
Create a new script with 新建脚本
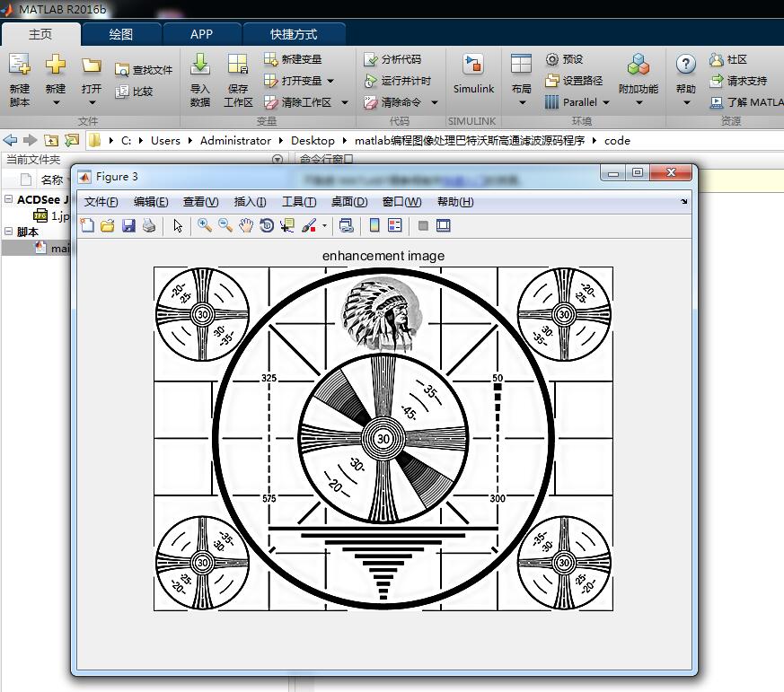point(20,79)
